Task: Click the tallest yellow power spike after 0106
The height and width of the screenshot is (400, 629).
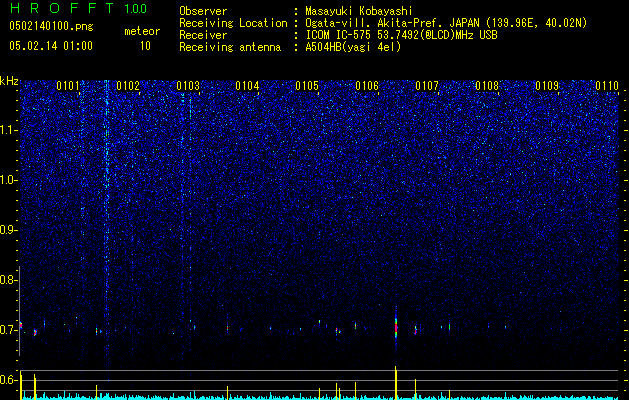Action: point(396,382)
